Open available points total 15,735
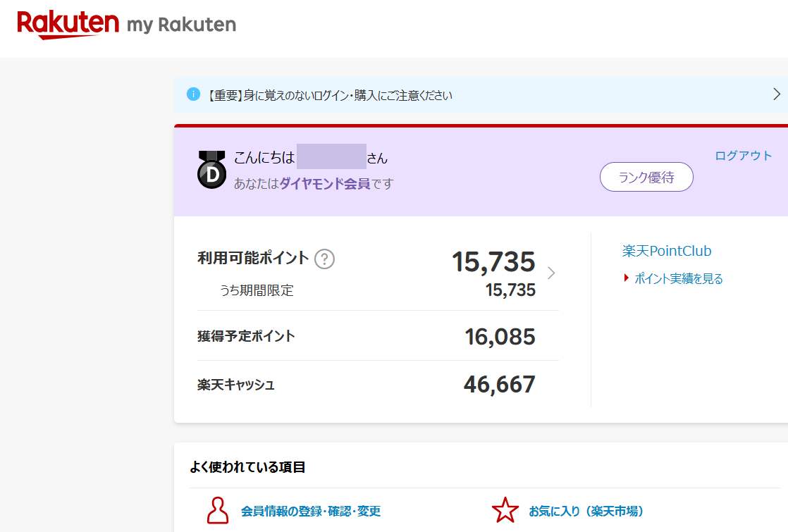The width and height of the screenshot is (788, 532). 493,261
